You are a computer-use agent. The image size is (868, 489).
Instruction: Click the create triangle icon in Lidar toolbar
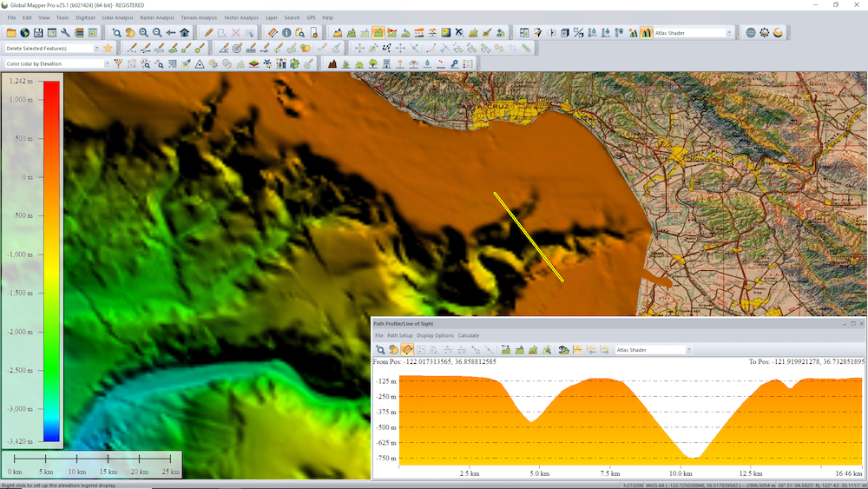coord(200,64)
